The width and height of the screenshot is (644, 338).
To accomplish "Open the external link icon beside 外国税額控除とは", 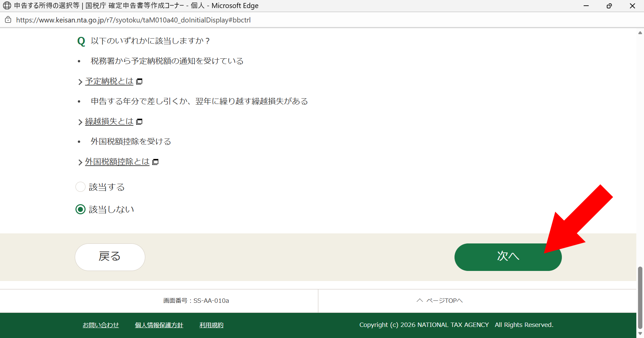I will tap(155, 162).
